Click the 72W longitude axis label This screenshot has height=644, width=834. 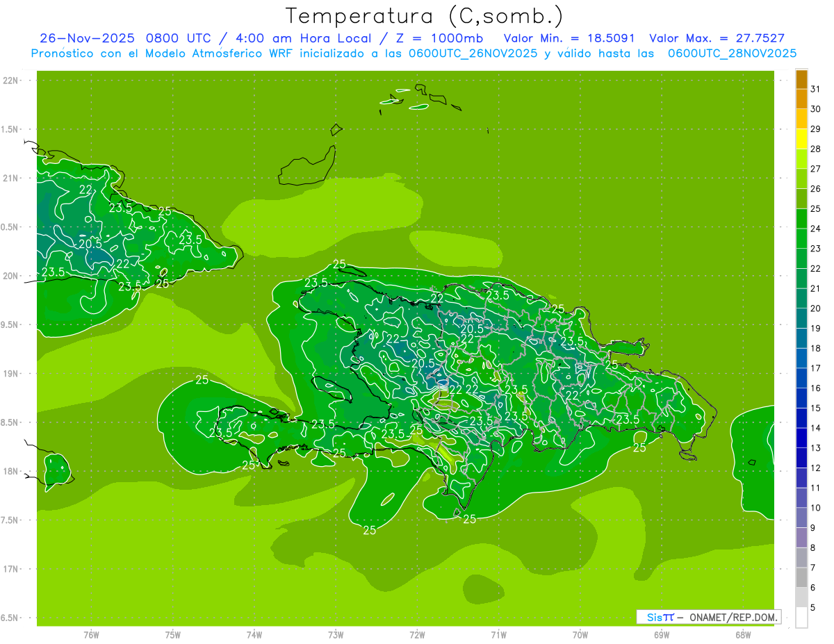(x=417, y=634)
